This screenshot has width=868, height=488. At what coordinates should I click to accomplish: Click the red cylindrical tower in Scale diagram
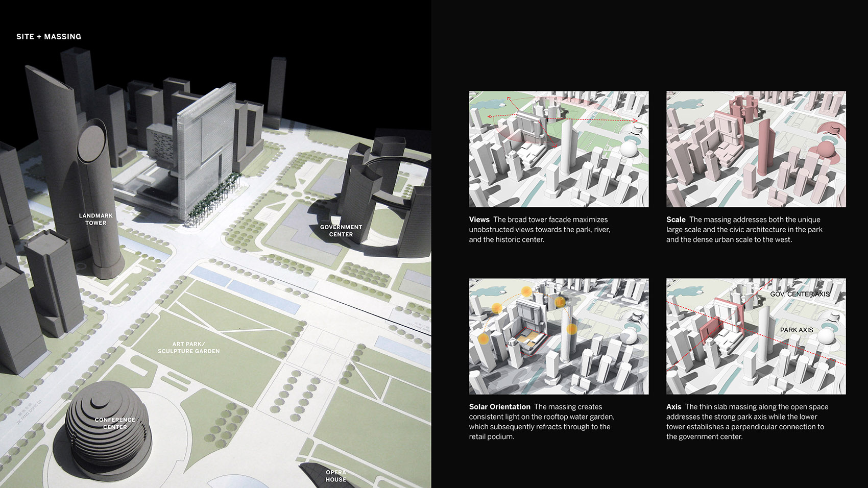click(x=765, y=148)
